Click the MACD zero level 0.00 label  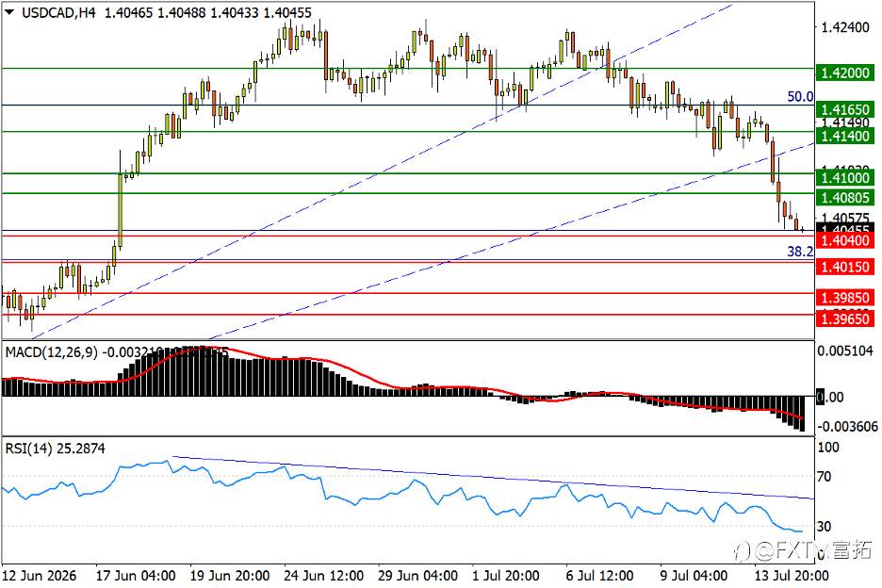[829, 398]
